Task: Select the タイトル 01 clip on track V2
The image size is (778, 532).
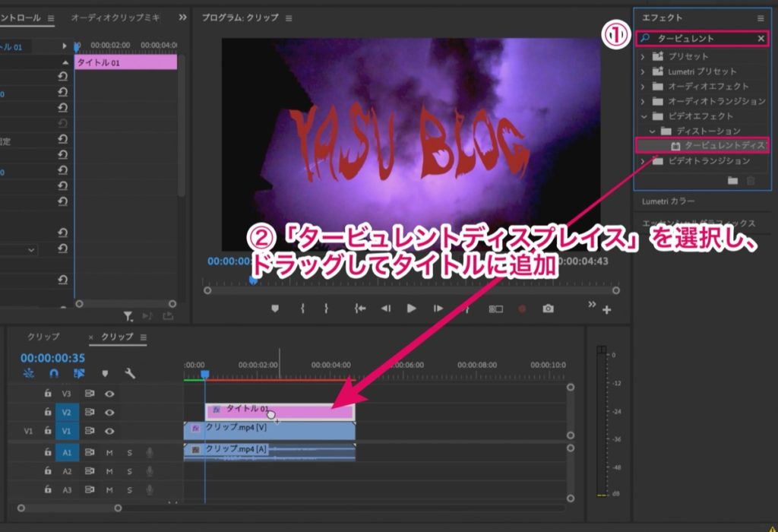Action: (280, 411)
